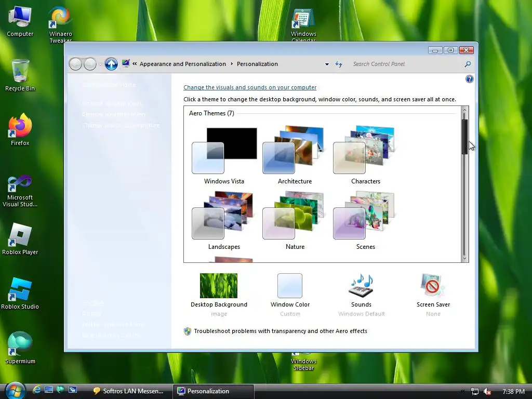532x399 pixels.
Task: Launch Firefox from the desktop
Action: coord(20,129)
